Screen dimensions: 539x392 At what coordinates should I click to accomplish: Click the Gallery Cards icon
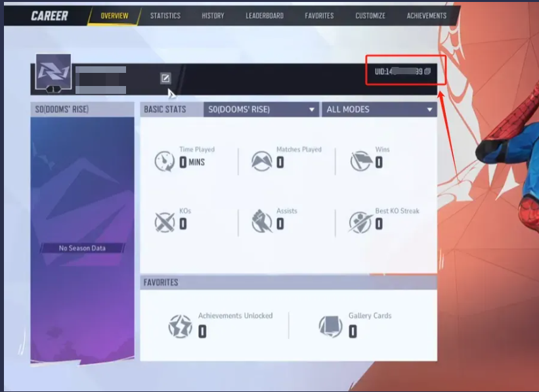click(x=330, y=326)
